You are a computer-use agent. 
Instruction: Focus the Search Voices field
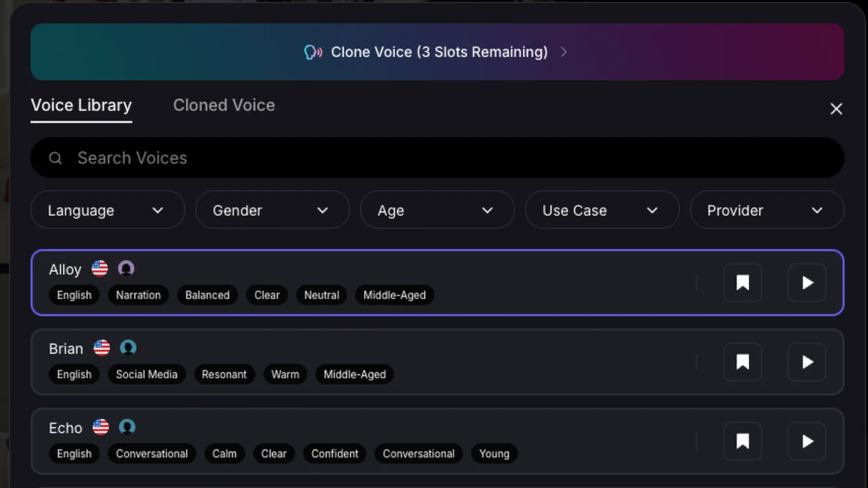(x=437, y=158)
